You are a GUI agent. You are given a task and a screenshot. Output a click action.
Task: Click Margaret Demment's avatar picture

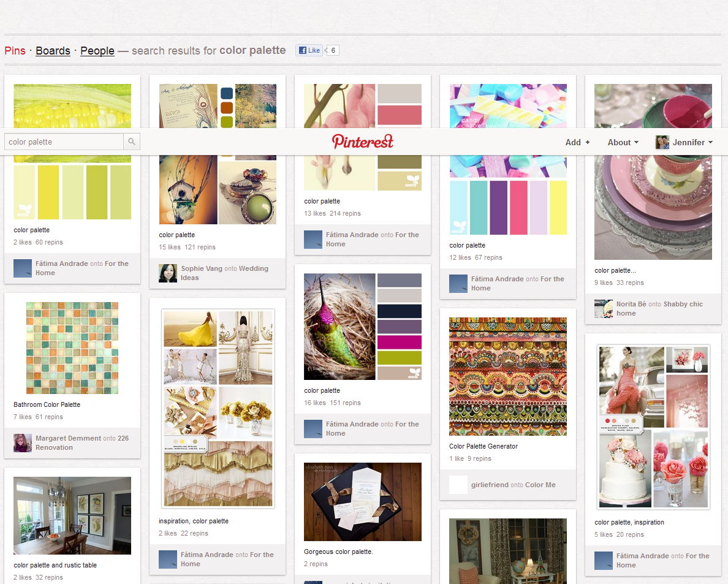pyautogui.click(x=23, y=443)
